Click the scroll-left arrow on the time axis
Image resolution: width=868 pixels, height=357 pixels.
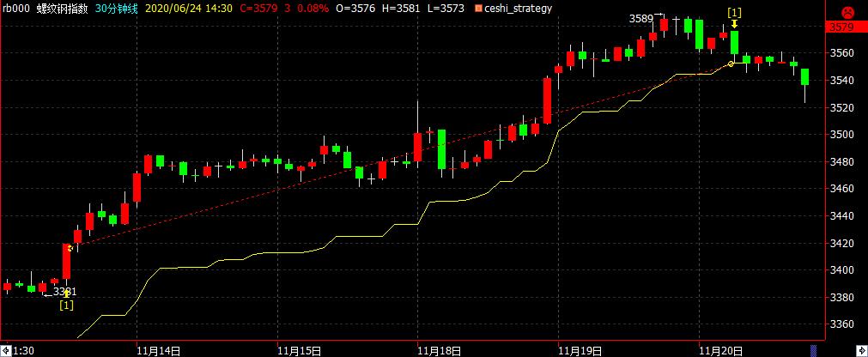coord(4,350)
